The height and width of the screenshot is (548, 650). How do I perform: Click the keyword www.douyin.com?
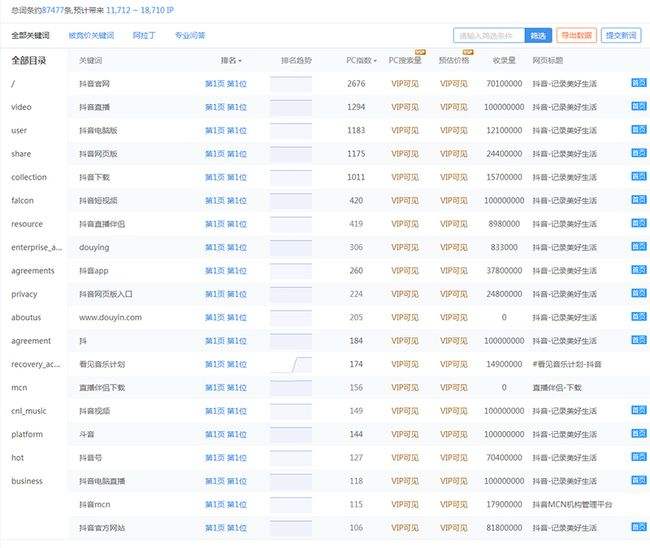(110, 318)
